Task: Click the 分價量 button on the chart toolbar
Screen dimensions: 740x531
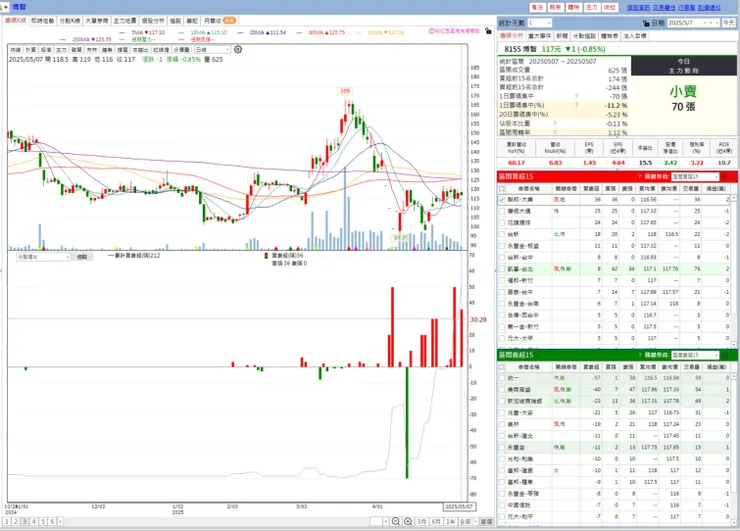Action: 181,50
